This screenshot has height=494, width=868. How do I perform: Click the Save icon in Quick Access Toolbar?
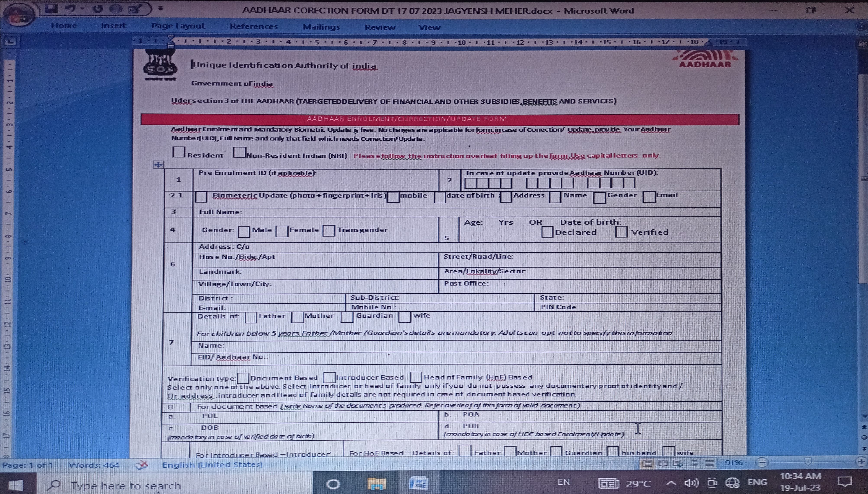click(52, 9)
